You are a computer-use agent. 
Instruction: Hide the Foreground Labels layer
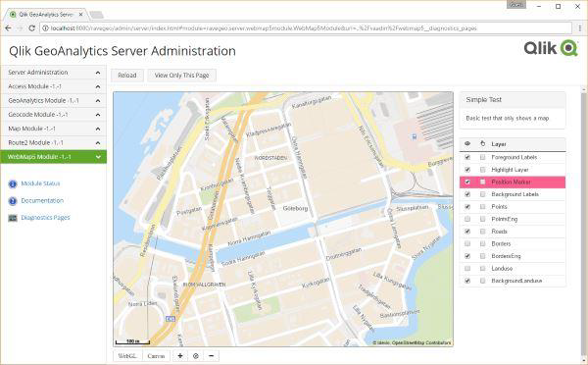467,157
